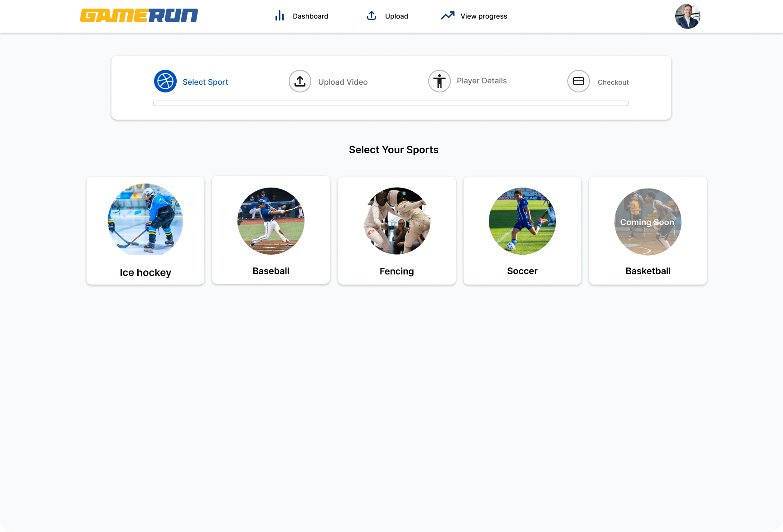Go to the Player Details step label

pyautogui.click(x=482, y=81)
